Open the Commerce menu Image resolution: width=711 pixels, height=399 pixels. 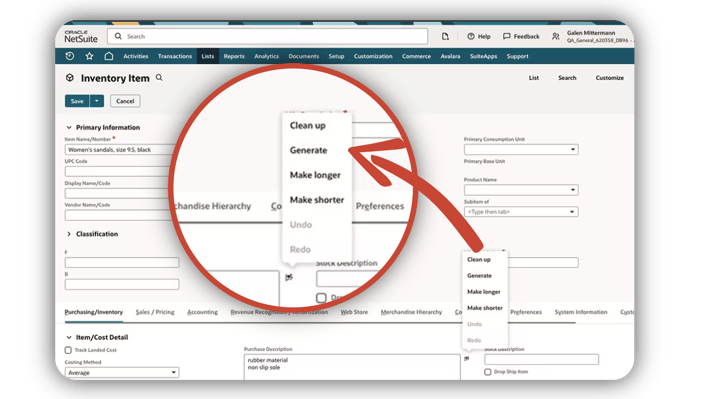tap(416, 56)
